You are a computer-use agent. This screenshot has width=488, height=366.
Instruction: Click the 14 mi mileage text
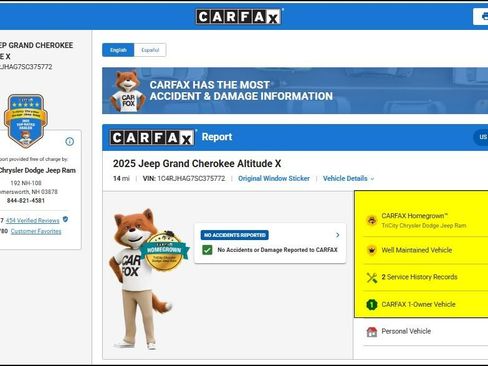[x=121, y=179]
